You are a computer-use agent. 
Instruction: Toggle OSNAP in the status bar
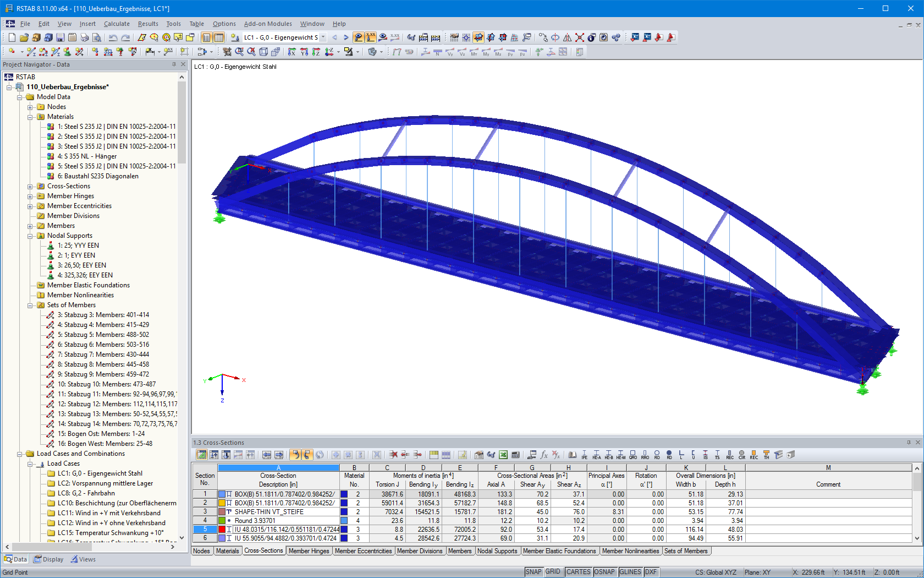[x=604, y=572]
